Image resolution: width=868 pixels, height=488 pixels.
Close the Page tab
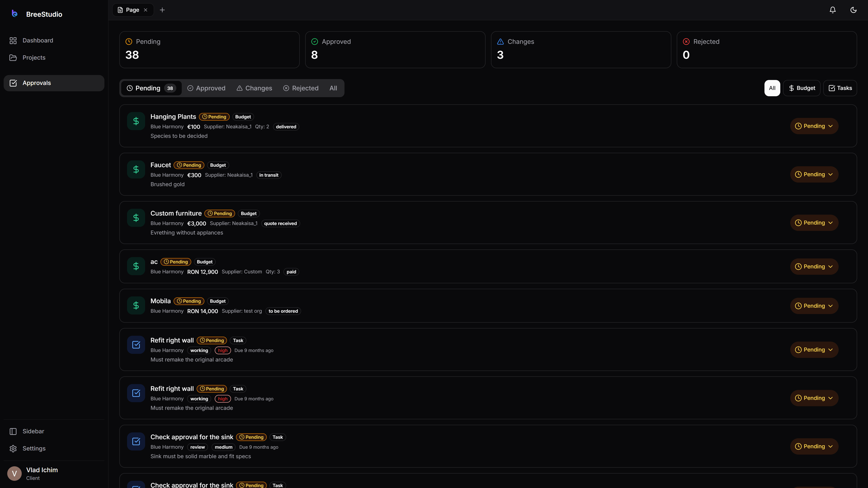click(146, 10)
